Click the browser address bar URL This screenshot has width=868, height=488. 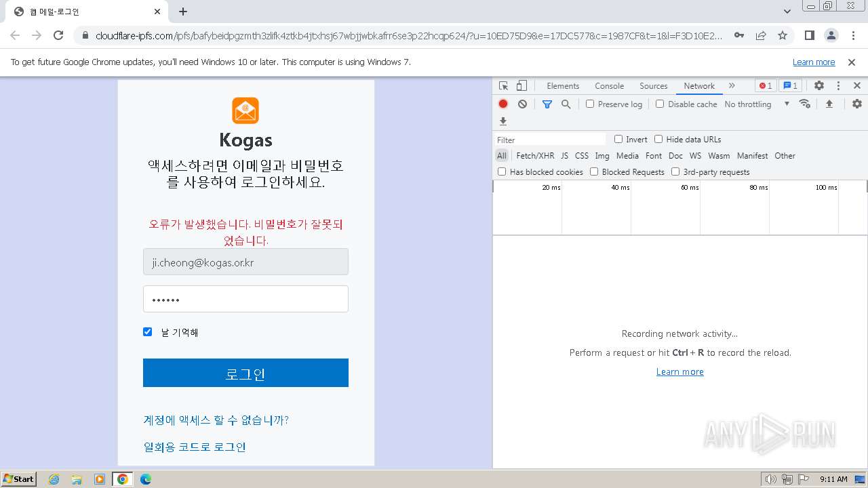pyautogui.click(x=409, y=35)
